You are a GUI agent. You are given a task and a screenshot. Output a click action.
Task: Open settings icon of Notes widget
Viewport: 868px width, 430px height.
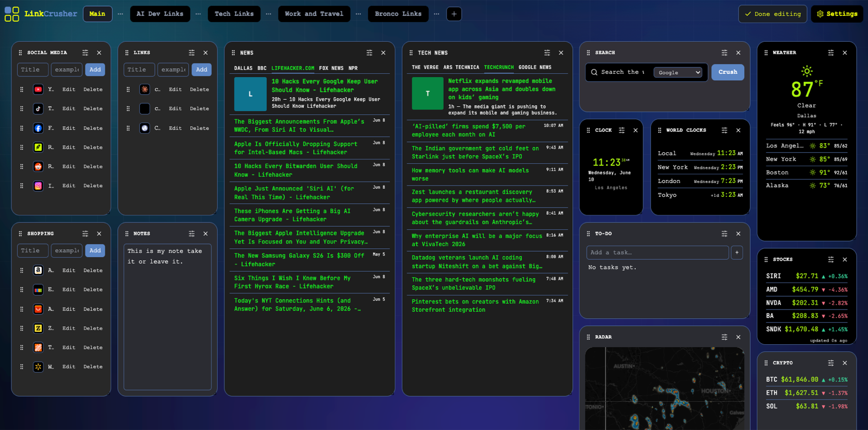(x=192, y=234)
